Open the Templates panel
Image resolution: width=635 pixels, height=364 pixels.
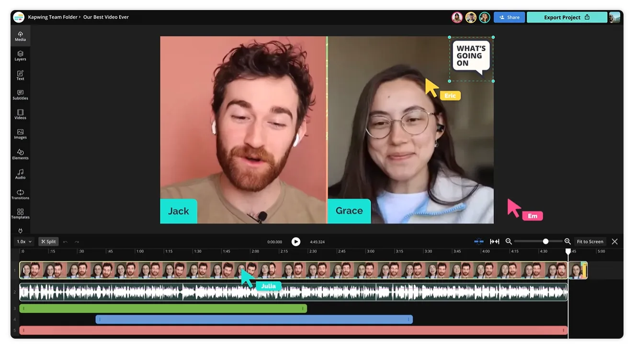(20, 213)
